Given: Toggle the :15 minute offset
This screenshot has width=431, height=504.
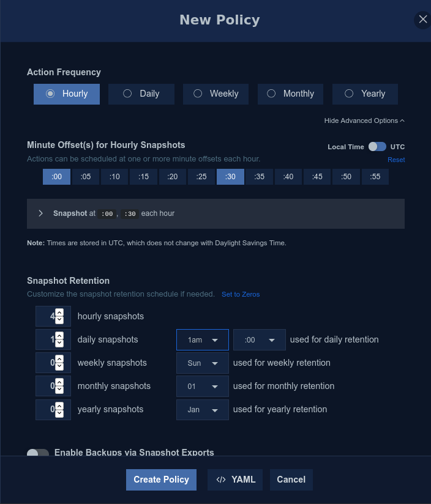Looking at the screenshot, I should [x=143, y=177].
